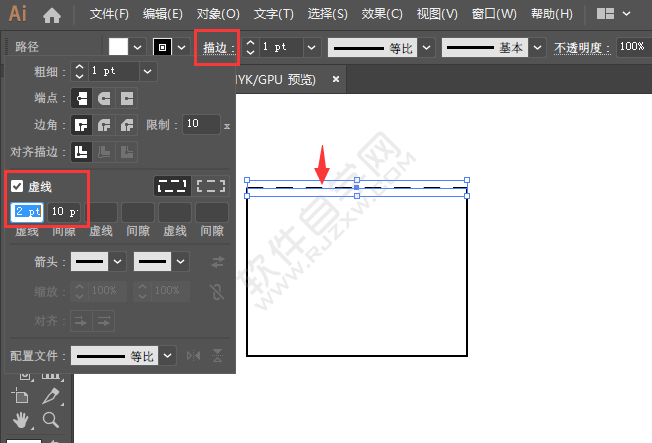Screen dimensions: 652x443
Task: Click the first gap field showing 10 pt
Action: coord(64,212)
